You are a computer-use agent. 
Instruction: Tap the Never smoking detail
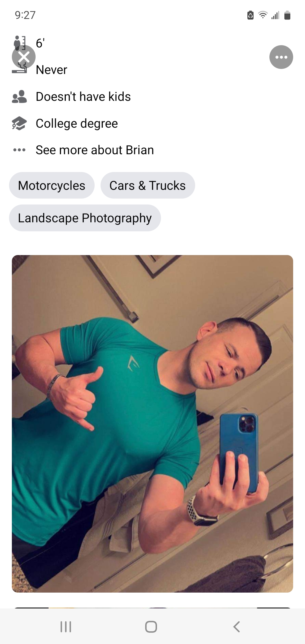(52, 70)
